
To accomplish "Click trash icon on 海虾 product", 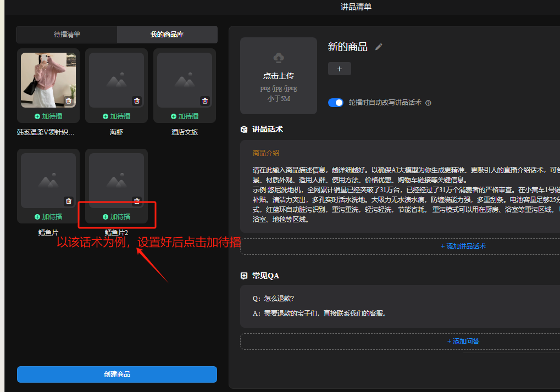I will (137, 100).
